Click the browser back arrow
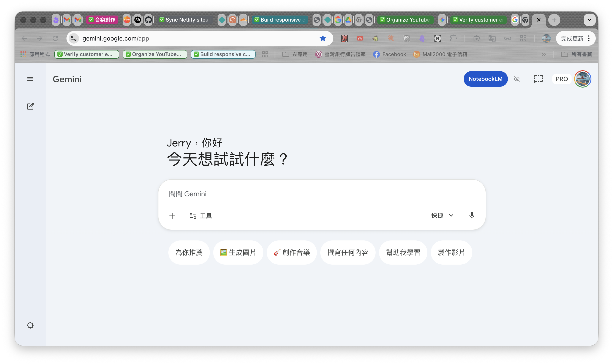The height and width of the screenshot is (364, 613). [x=24, y=39]
